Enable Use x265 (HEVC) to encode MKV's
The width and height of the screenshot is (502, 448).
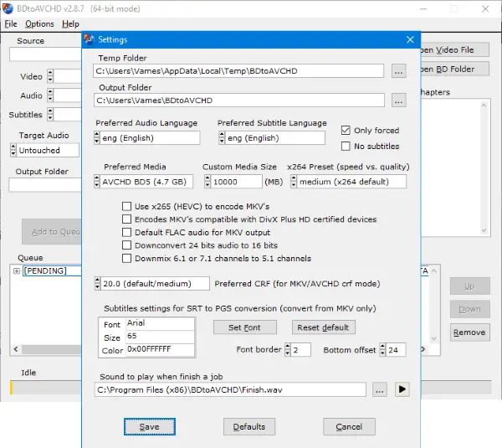click(x=127, y=206)
